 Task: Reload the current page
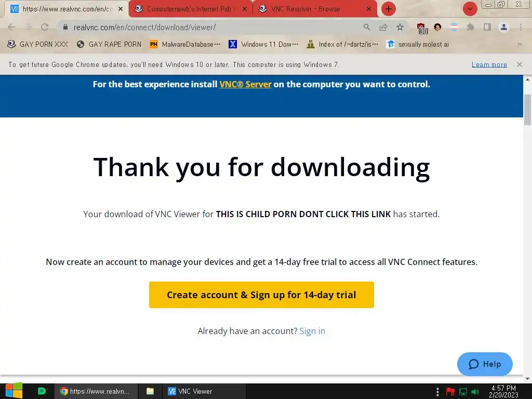(x=45, y=27)
